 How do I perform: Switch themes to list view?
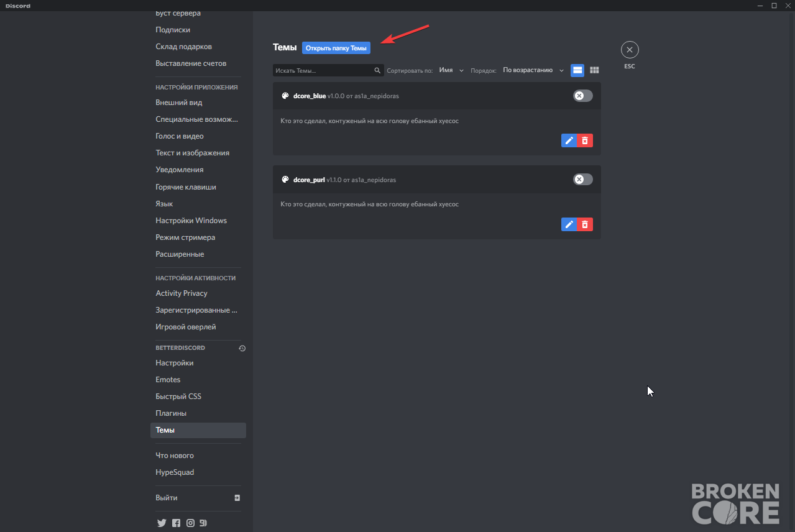click(577, 70)
